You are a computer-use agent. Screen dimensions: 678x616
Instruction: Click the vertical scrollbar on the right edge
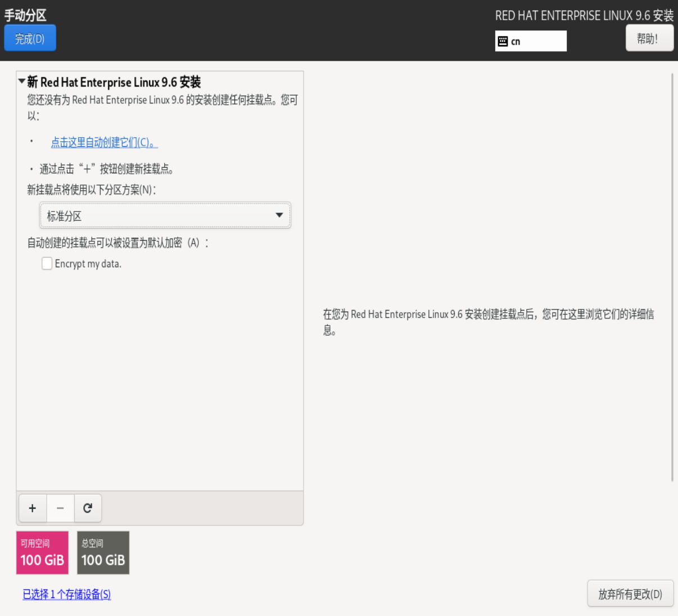pos(672,277)
